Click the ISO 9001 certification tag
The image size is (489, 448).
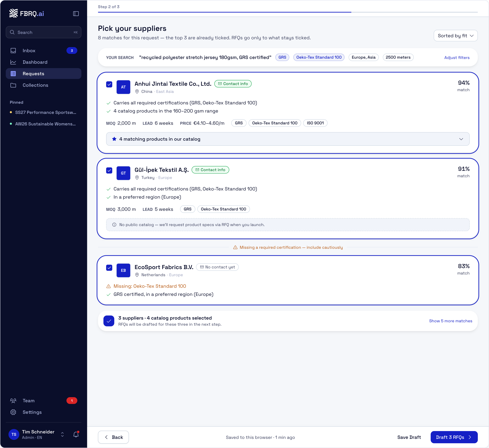pos(315,123)
